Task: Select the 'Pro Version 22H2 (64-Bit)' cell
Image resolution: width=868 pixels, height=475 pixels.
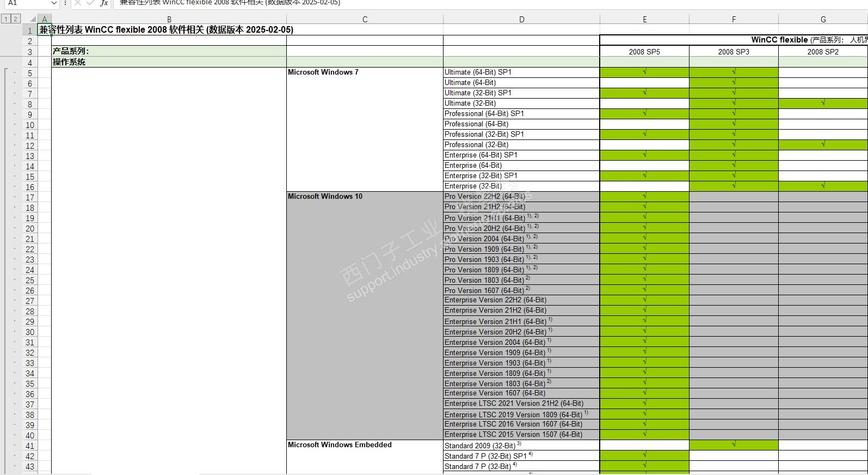Action: tap(521, 197)
